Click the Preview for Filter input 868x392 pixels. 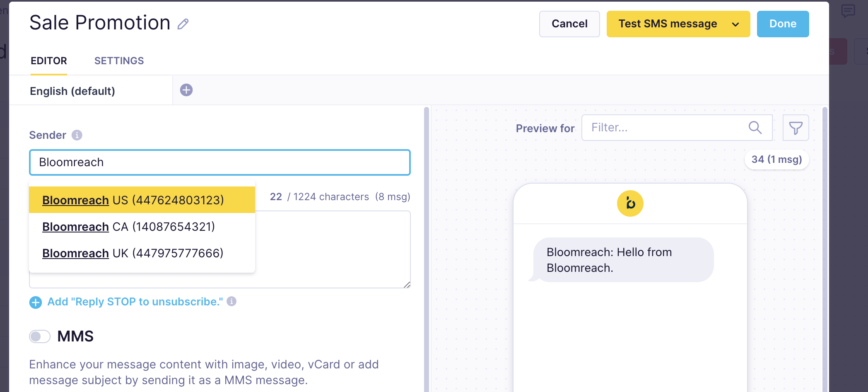[x=677, y=128]
